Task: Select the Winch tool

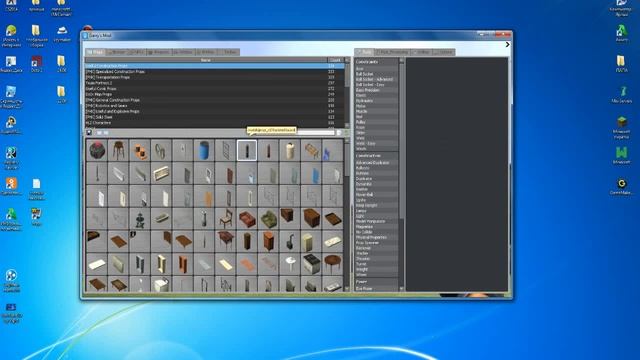Action: [376, 149]
